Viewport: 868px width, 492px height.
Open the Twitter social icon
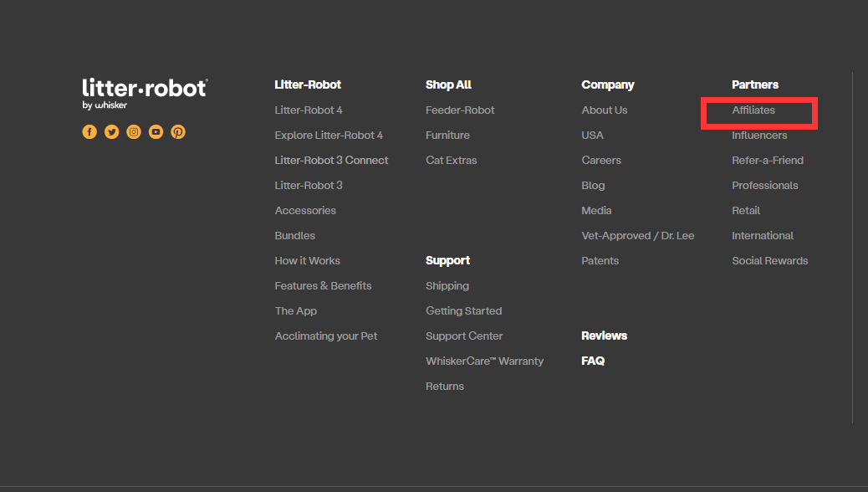point(111,132)
